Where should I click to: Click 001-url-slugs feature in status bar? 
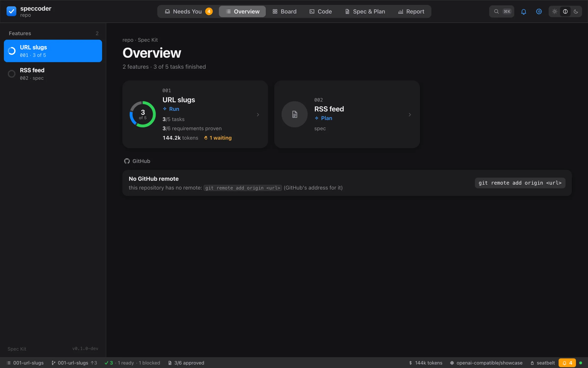pos(25,363)
